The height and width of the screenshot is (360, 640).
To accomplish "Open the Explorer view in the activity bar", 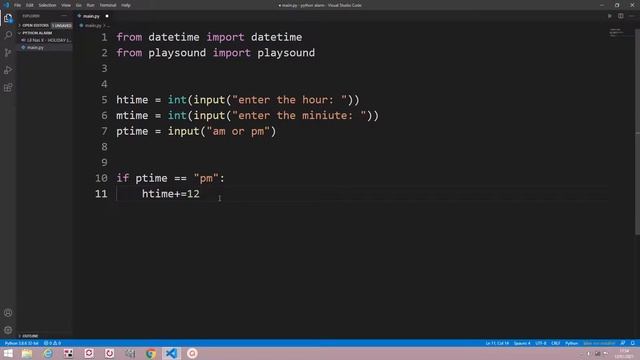I will pyautogui.click(x=8, y=18).
